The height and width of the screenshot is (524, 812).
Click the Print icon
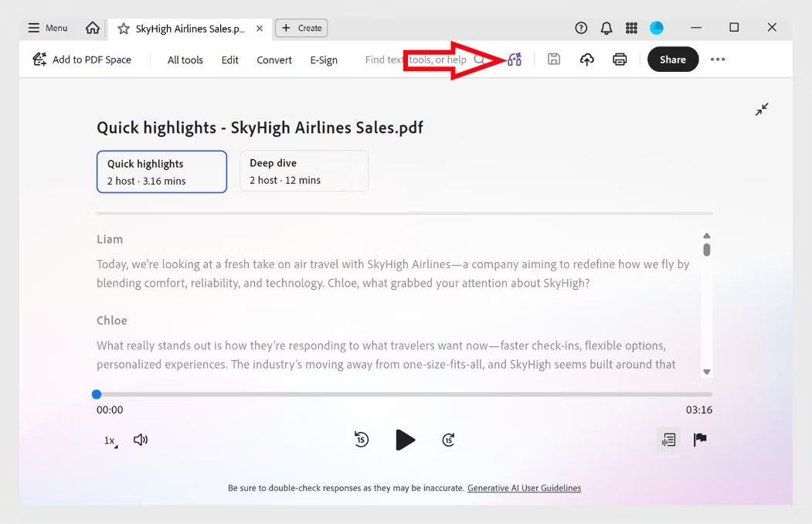[x=620, y=60]
